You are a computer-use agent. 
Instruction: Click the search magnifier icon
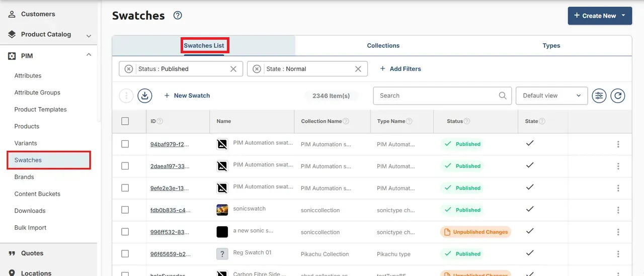pyautogui.click(x=503, y=96)
